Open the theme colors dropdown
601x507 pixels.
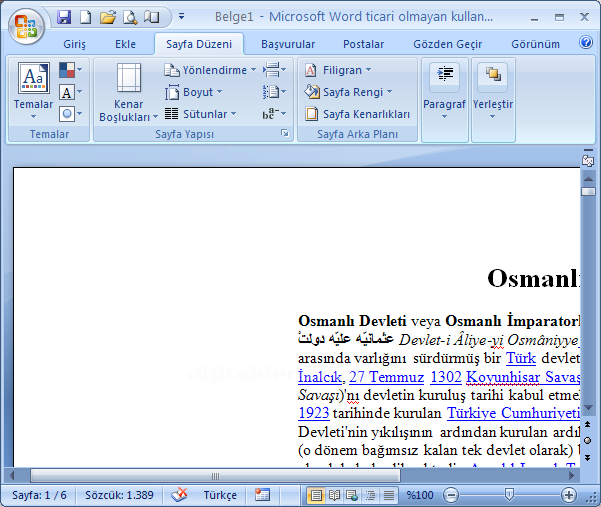click(x=71, y=70)
